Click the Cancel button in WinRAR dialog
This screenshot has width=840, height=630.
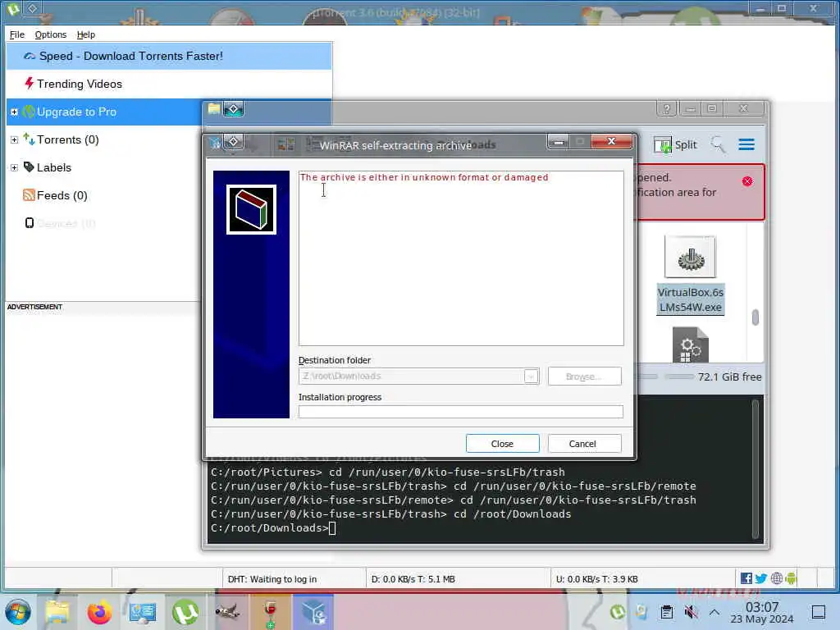(584, 444)
